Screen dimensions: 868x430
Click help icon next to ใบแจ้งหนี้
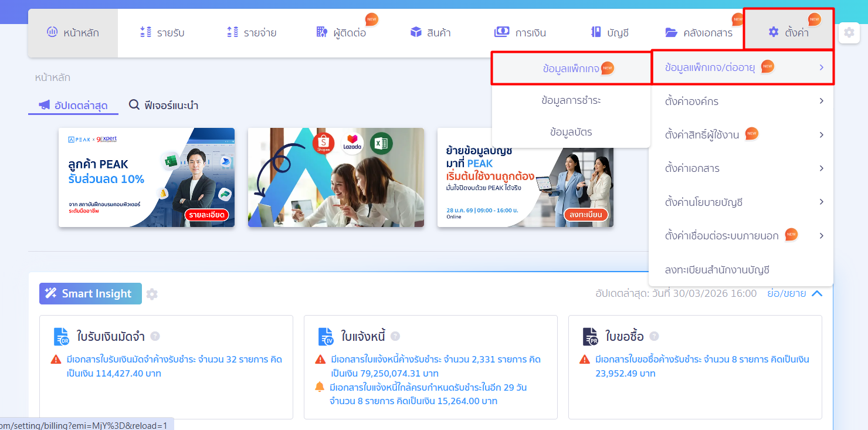click(395, 336)
